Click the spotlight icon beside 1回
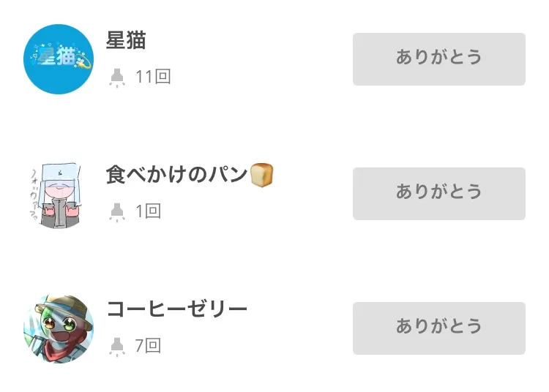 [x=116, y=211]
